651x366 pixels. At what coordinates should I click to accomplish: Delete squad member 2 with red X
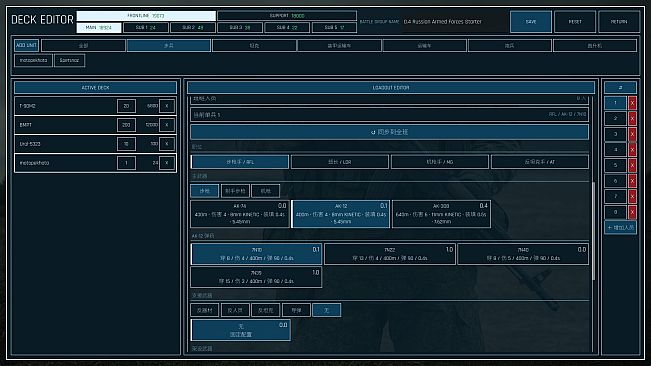632,119
